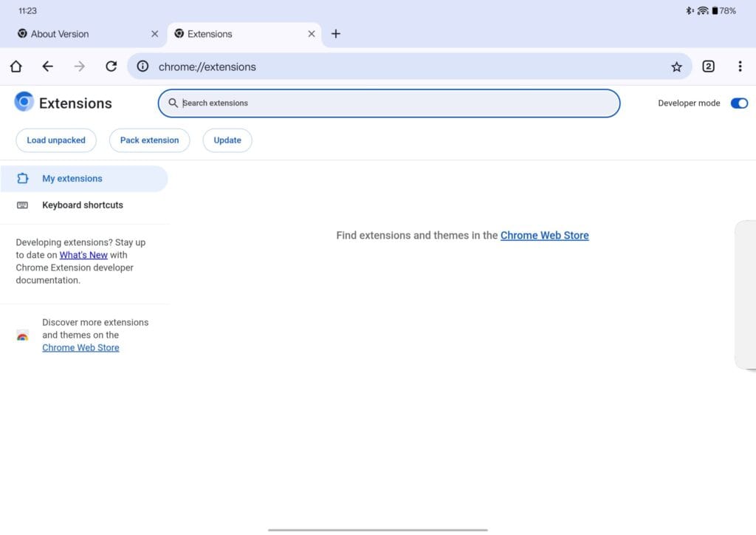Click Load unpacked button

56,140
